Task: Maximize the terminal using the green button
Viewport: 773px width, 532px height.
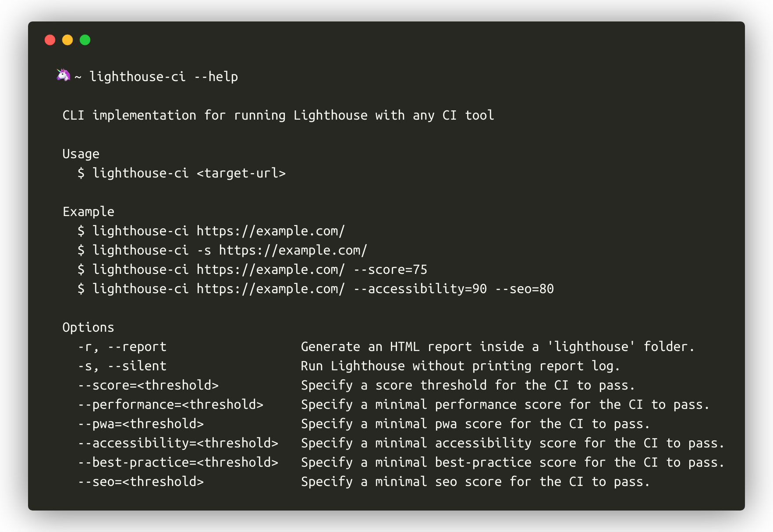Action: tap(85, 40)
